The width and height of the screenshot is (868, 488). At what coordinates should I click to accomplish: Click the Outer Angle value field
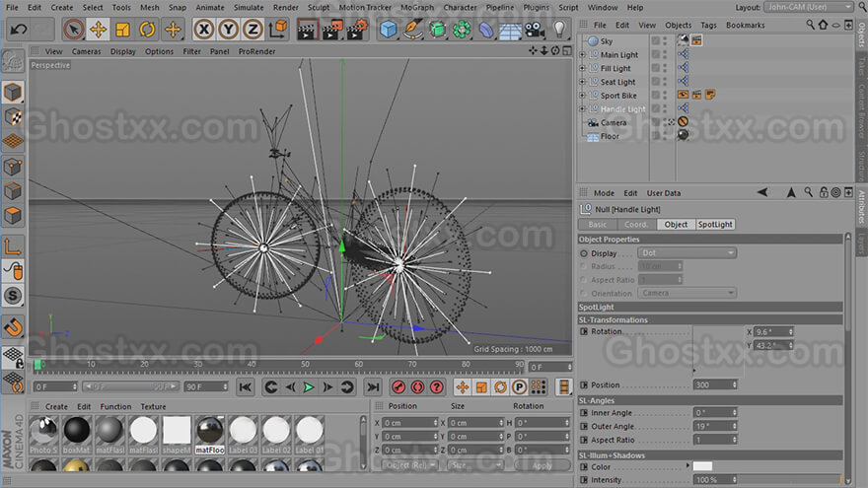(x=715, y=426)
